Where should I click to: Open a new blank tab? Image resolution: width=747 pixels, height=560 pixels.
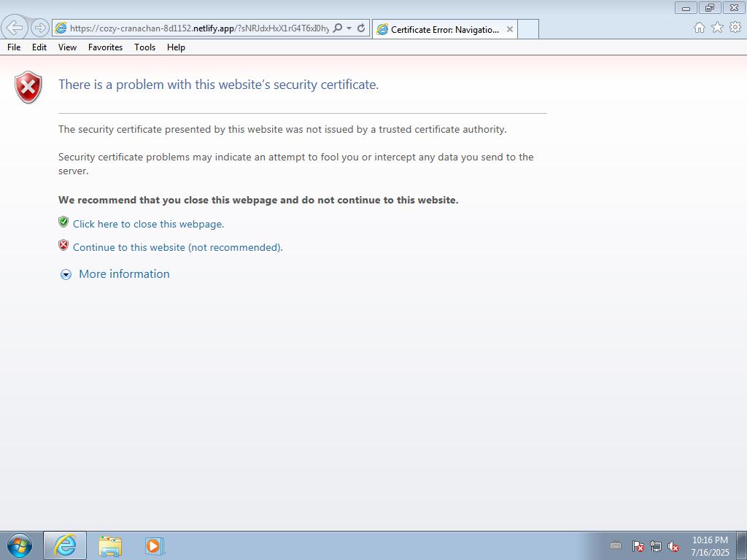coord(528,29)
